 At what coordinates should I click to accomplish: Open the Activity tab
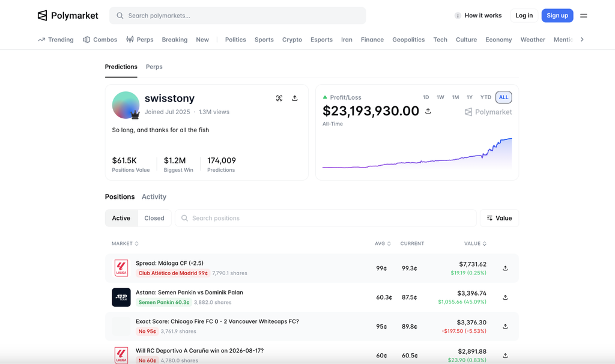tap(154, 196)
